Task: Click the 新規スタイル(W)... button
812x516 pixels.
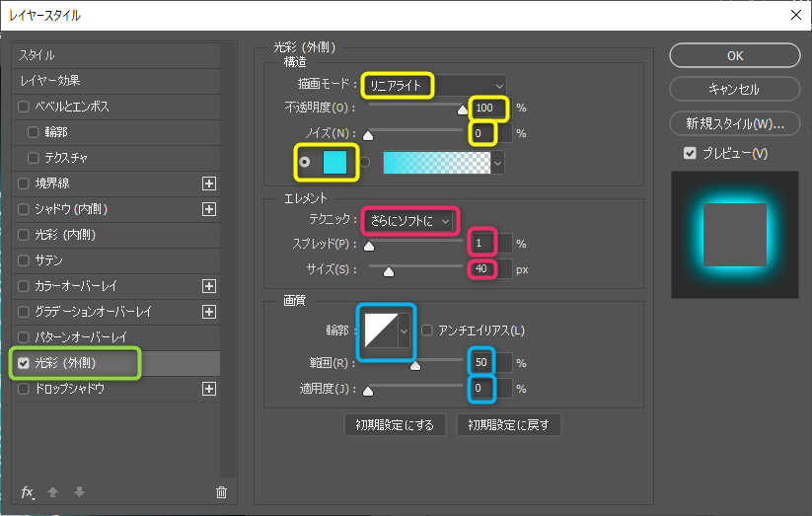Action: (735, 123)
